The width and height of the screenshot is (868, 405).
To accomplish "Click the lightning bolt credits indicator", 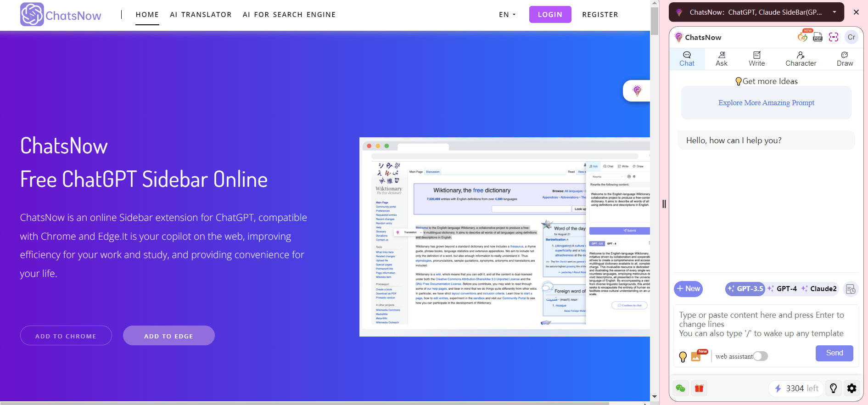I will pyautogui.click(x=778, y=388).
